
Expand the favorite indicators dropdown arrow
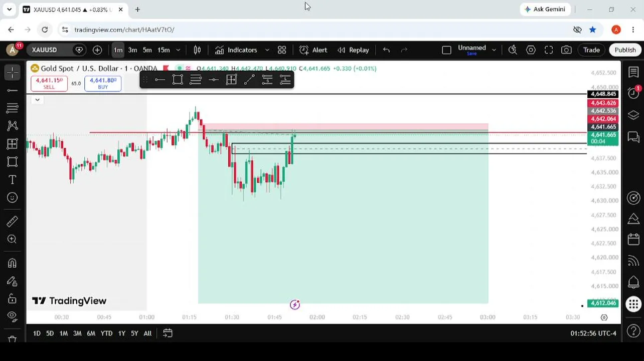[x=267, y=50]
